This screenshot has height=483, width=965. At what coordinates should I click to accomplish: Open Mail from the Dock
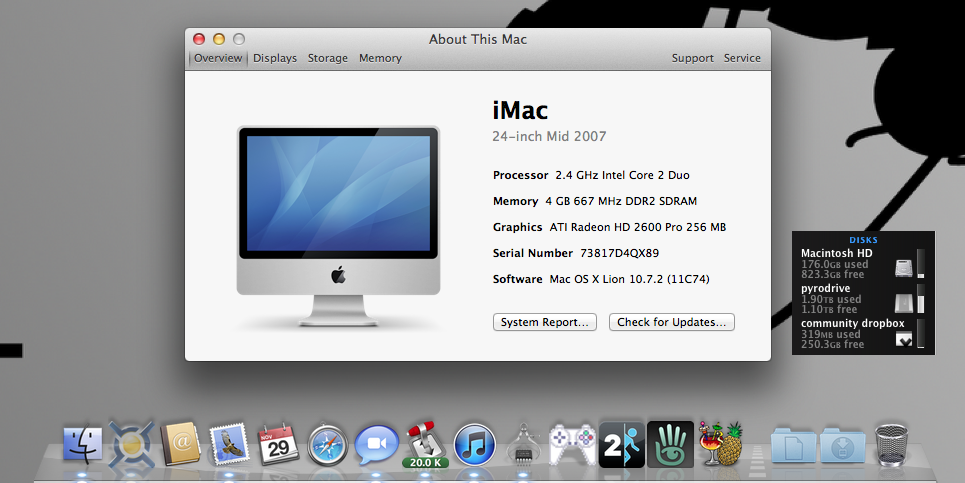click(229, 444)
